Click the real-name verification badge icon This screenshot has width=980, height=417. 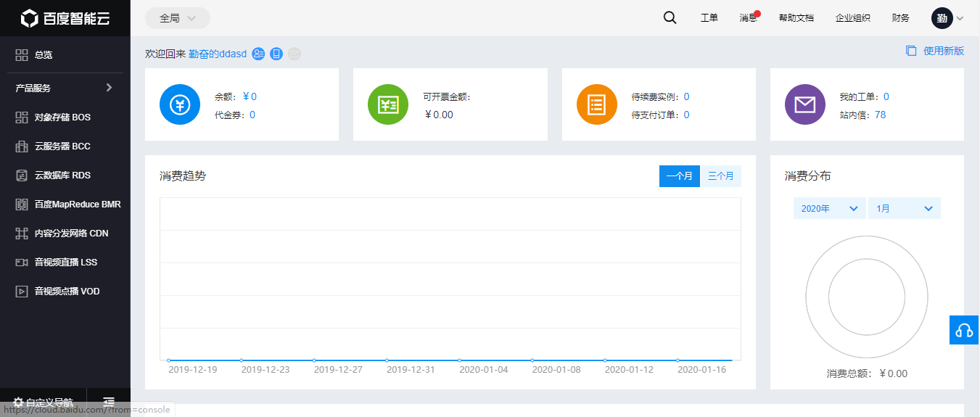[258, 54]
